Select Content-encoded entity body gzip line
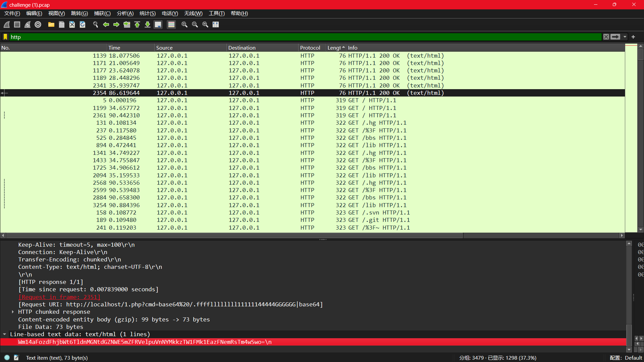The height and width of the screenshot is (362, 644). coord(114,319)
